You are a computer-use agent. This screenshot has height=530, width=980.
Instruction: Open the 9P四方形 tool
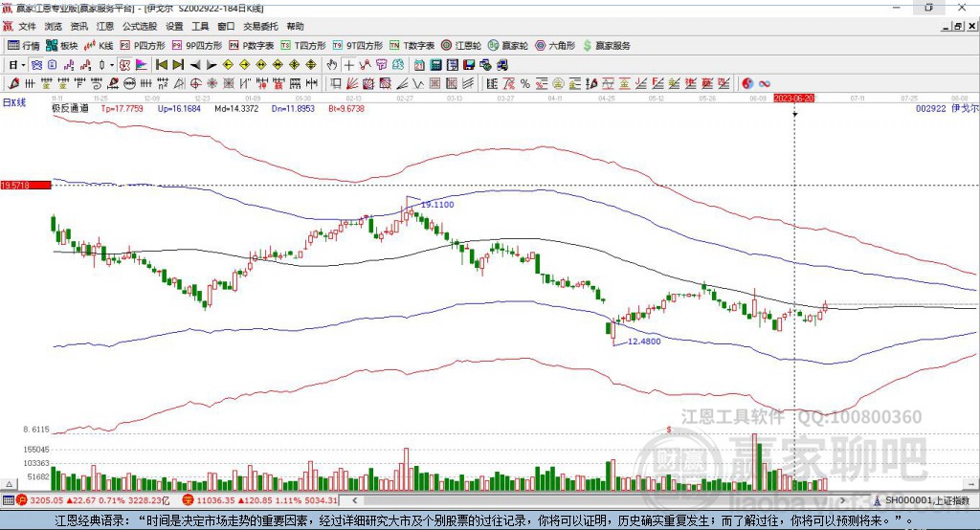[x=197, y=46]
